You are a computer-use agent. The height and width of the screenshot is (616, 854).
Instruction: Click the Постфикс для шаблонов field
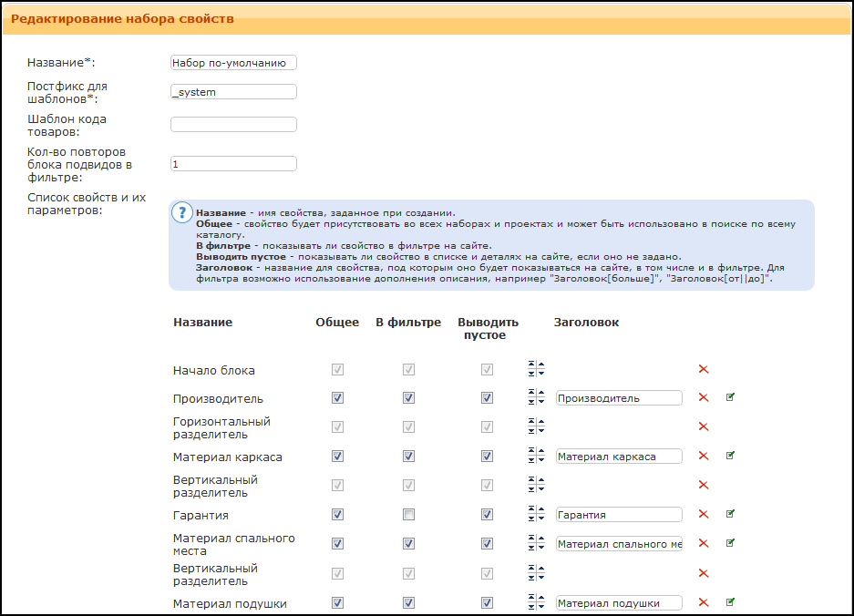click(x=233, y=91)
